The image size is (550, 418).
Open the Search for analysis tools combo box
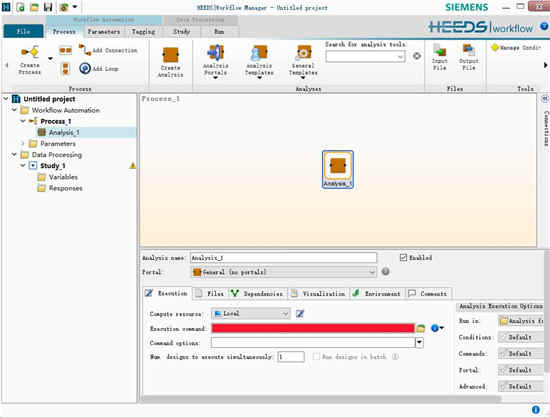click(x=365, y=56)
